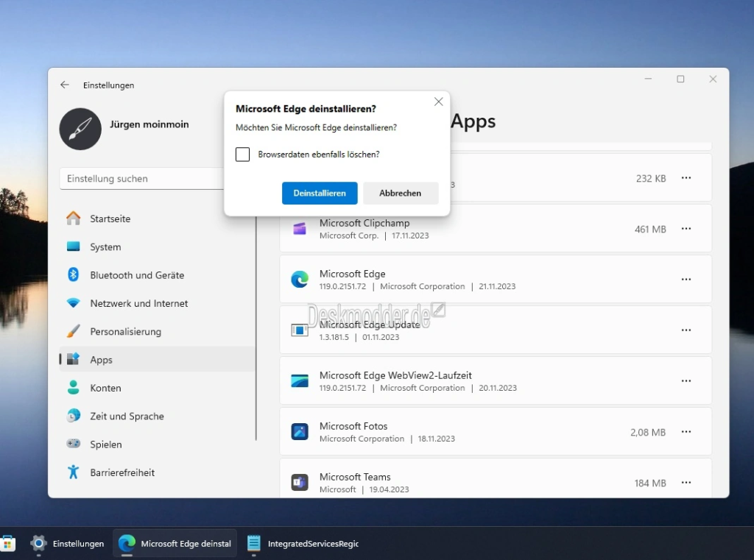Open more options for Microsoft Edge WebView2-Laufzeit
This screenshot has width=754, height=560.
pos(686,380)
